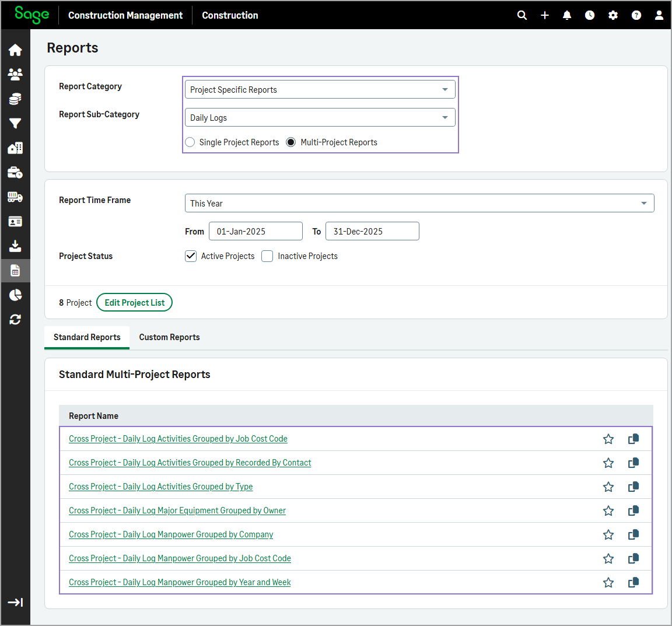Select Single Project Reports radio button
The image size is (672, 626).
click(x=190, y=142)
